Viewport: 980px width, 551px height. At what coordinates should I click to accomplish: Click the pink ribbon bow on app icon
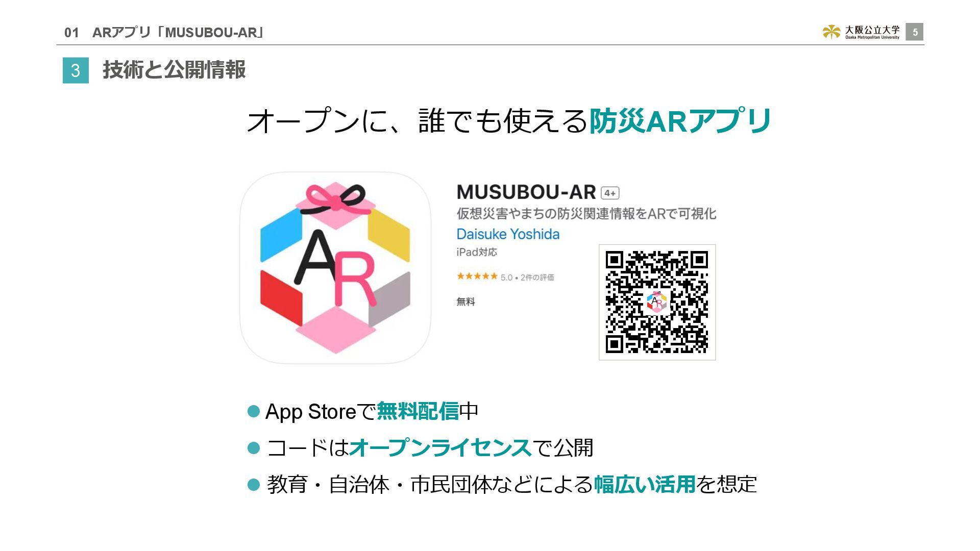[x=336, y=199]
